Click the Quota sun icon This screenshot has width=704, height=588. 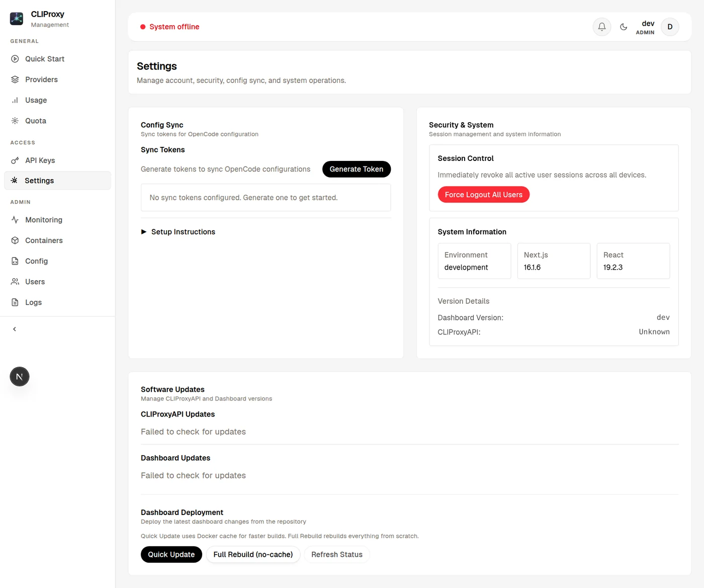click(x=15, y=121)
